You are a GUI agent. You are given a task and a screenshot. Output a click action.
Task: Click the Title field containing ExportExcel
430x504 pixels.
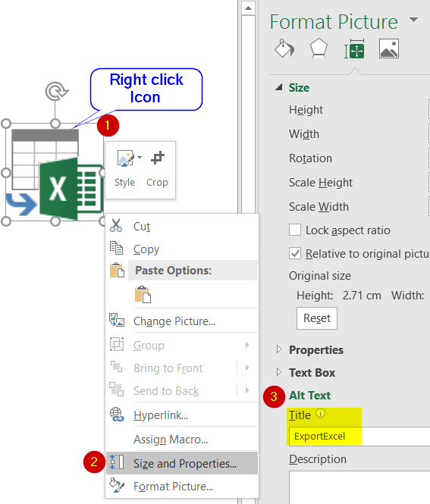pyautogui.click(x=359, y=437)
